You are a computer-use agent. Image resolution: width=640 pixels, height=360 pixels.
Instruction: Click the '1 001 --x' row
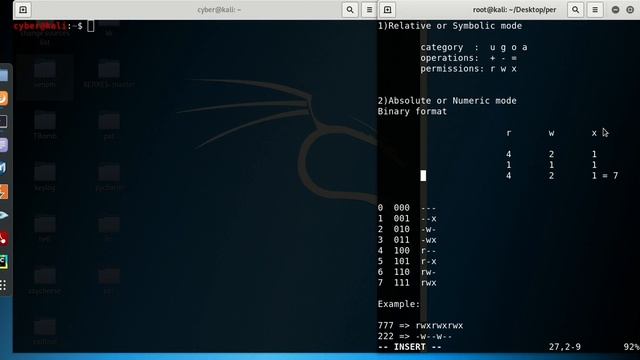(407, 218)
